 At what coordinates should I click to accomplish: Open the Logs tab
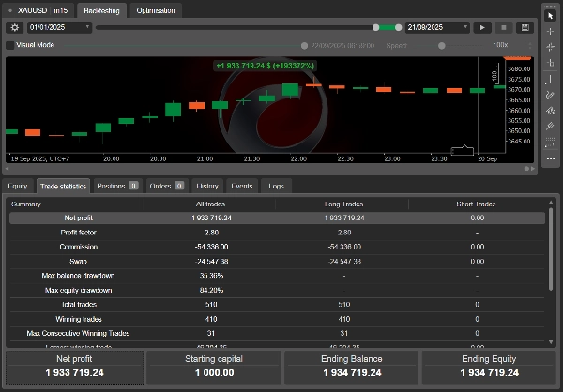[276, 186]
